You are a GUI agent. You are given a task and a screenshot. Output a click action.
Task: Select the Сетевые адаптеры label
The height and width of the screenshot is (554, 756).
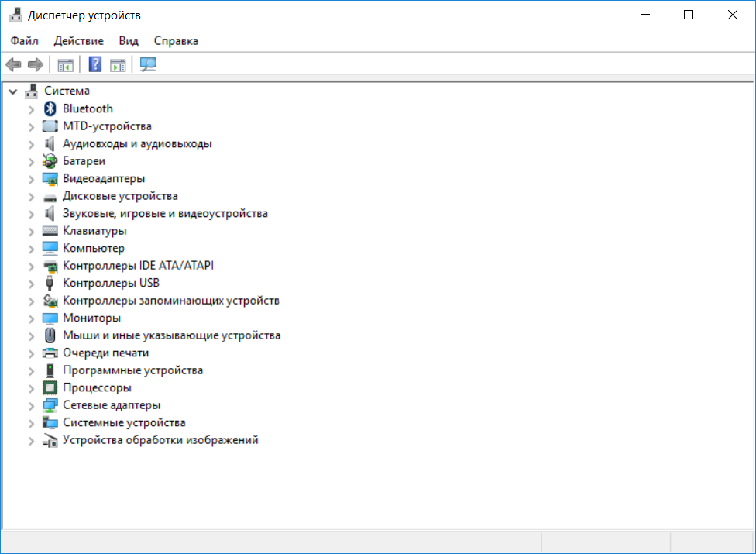[x=112, y=405]
